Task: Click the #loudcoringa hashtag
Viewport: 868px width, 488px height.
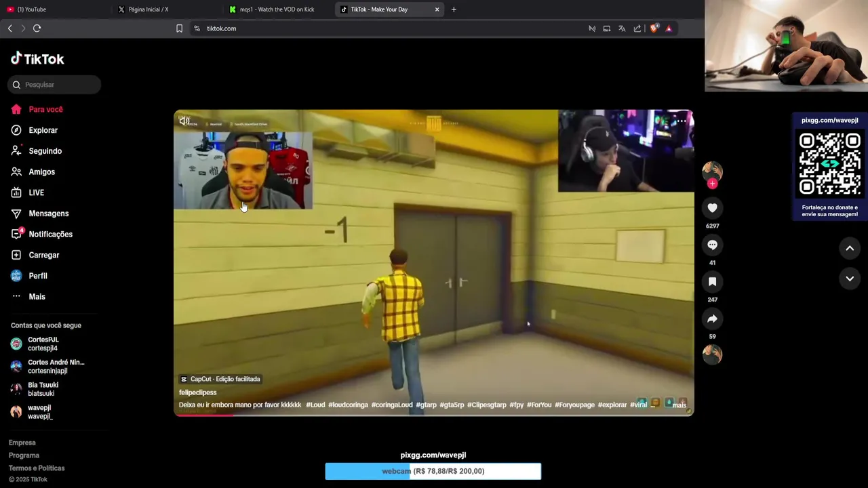Action: tap(348, 405)
